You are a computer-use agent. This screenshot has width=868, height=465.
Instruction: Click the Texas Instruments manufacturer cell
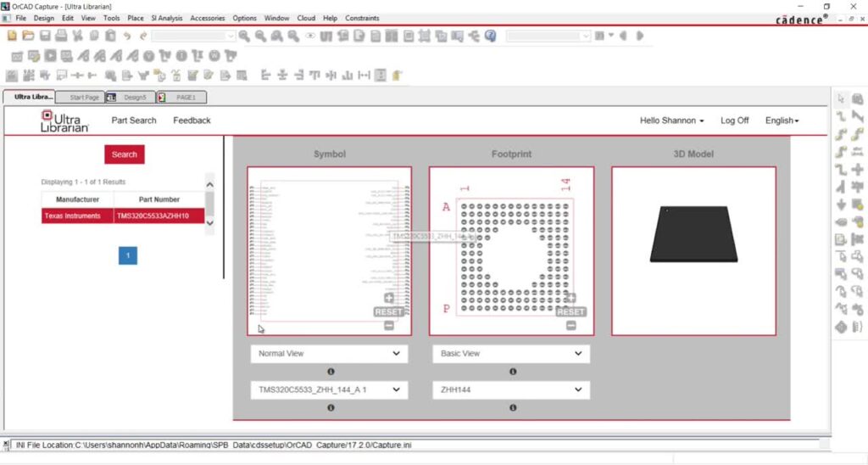[77, 216]
